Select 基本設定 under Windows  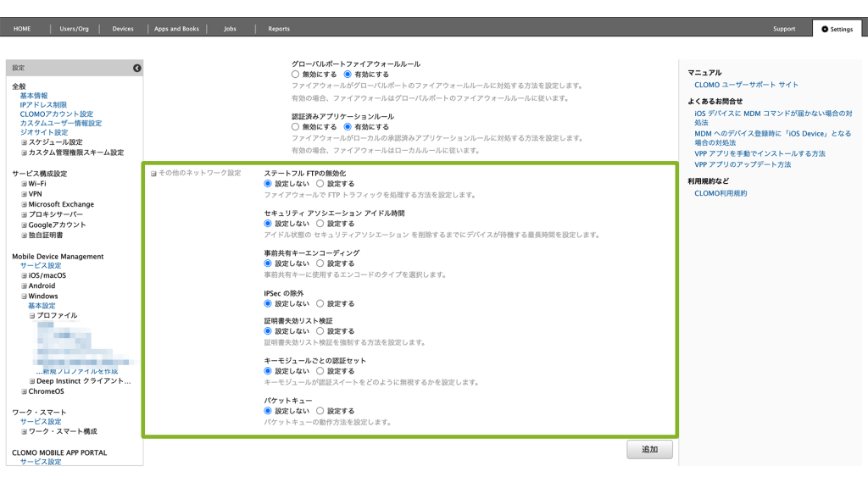42,306
